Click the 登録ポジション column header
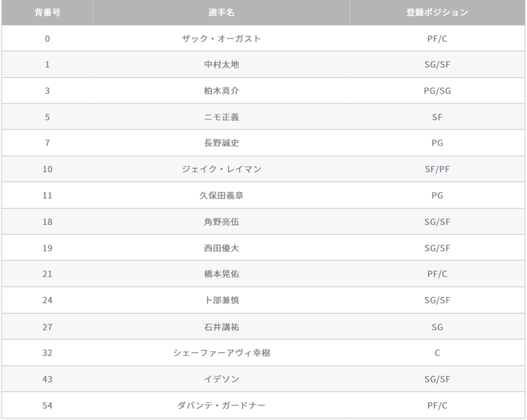The width and height of the screenshot is (527, 420). [x=437, y=12]
